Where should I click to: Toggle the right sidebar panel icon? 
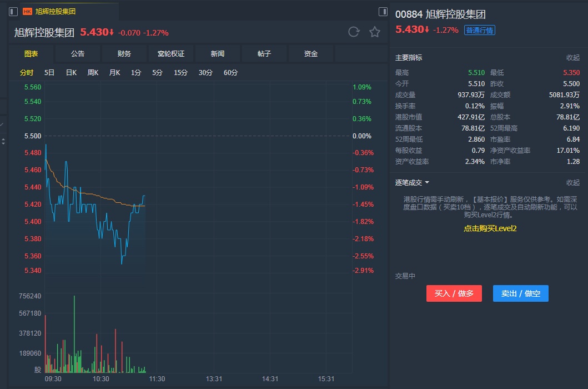[383, 11]
